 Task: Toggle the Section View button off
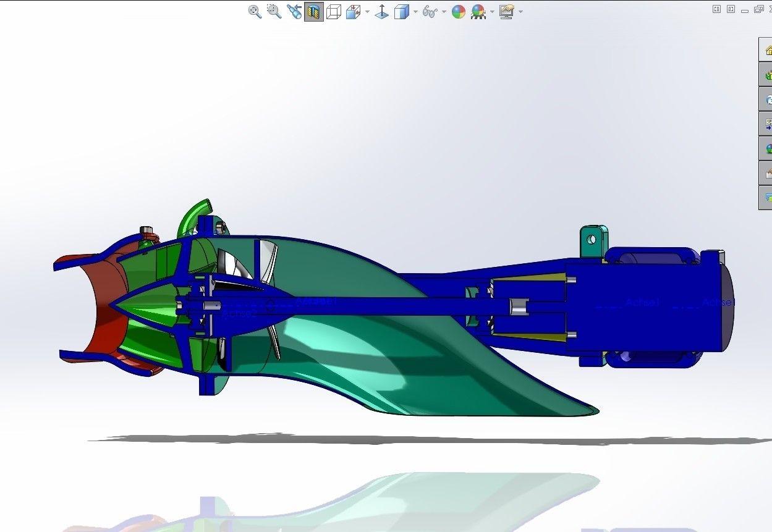314,12
